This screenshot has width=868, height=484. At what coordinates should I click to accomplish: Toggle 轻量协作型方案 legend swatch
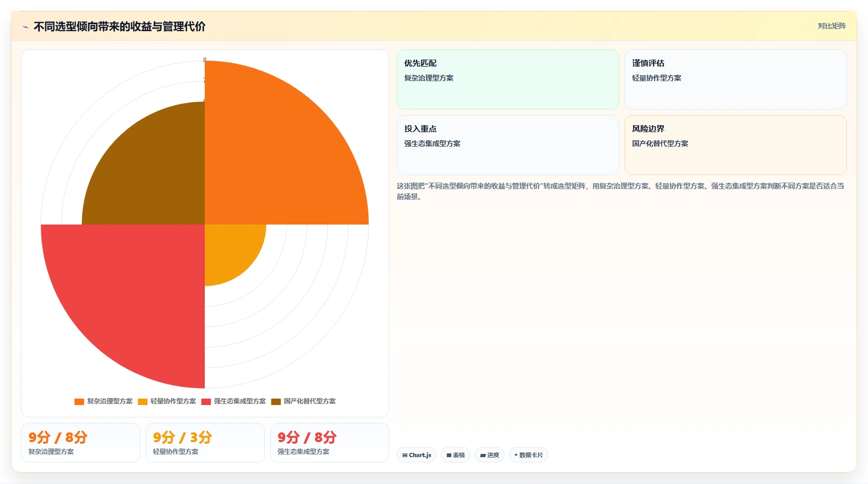142,401
